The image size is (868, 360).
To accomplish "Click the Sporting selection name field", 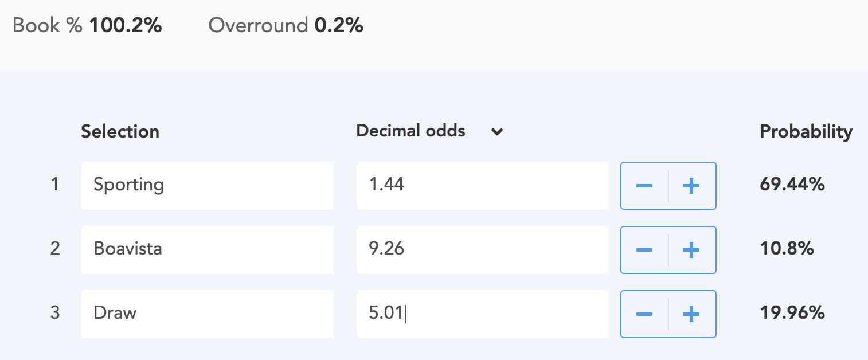I will click(207, 185).
